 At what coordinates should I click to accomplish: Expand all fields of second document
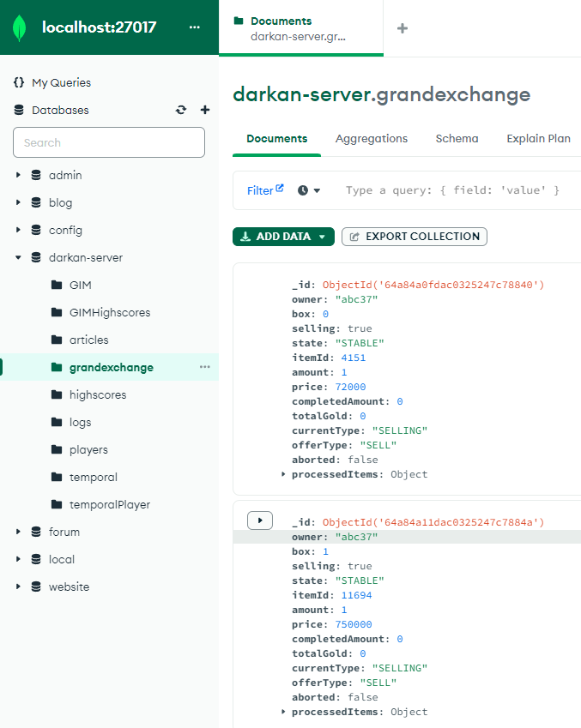pos(260,520)
